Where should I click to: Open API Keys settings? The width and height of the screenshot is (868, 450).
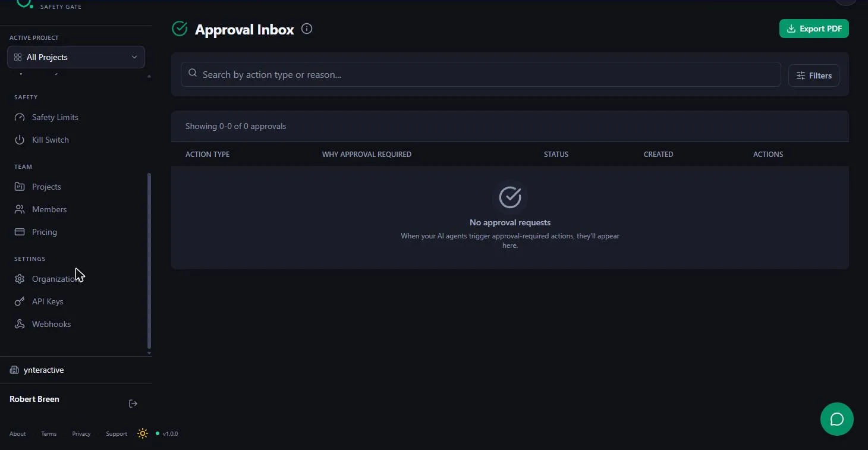click(48, 301)
